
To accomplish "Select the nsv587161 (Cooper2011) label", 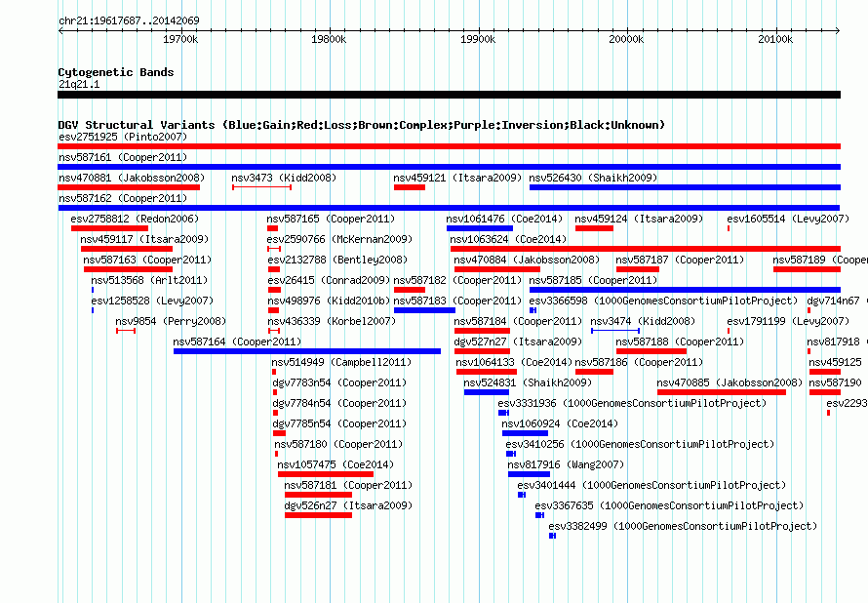I will 123,157.
